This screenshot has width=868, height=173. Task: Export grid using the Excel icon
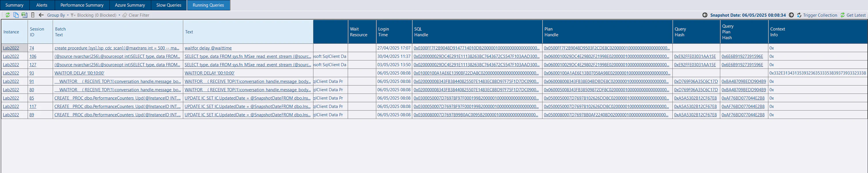pyautogui.click(x=24, y=15)
